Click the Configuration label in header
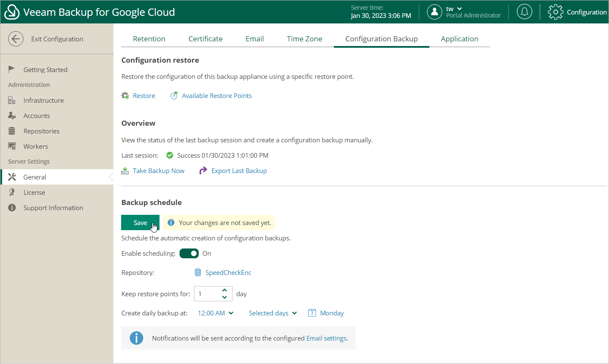609x364 pixels. [x=587, y=12]
